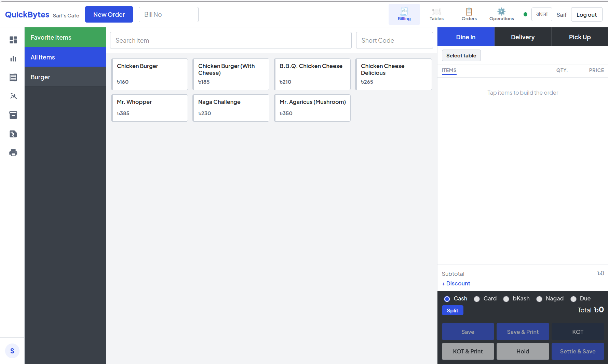Open the document report icon in sidebar
608x364 pixels.
pos(13,134)
